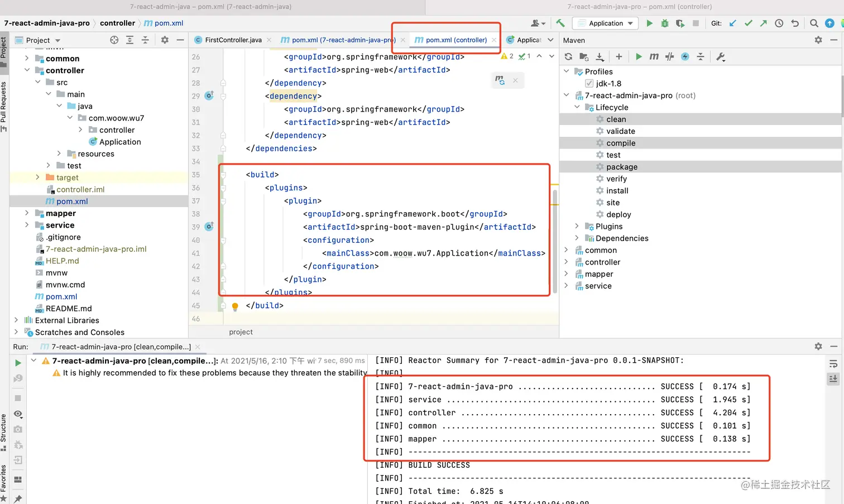Add a Maven project with plus icon
Viewport: 844px width, 504px height.
[x=618, y=56]
